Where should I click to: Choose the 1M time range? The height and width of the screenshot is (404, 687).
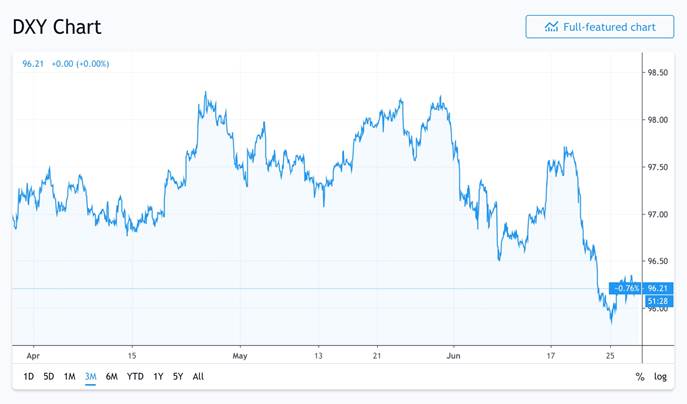(69, 377)
